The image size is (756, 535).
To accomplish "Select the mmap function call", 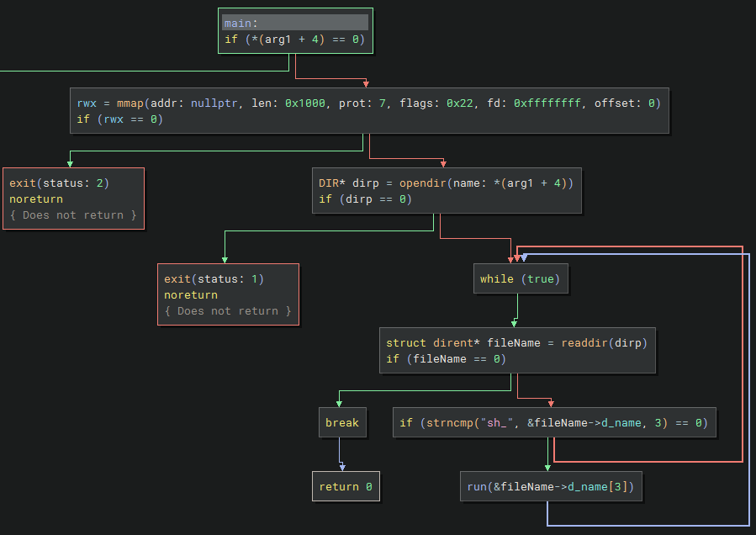I will 132,103.
